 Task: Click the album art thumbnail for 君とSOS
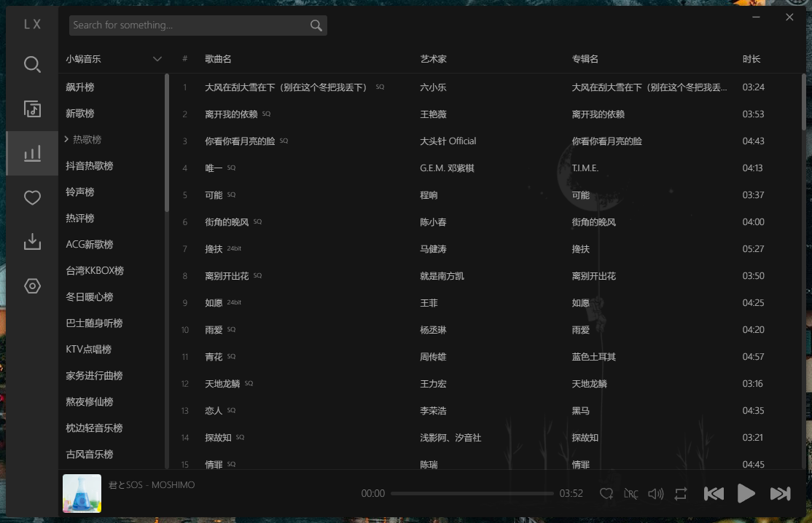pyautogui.click(x=82, y=493)
